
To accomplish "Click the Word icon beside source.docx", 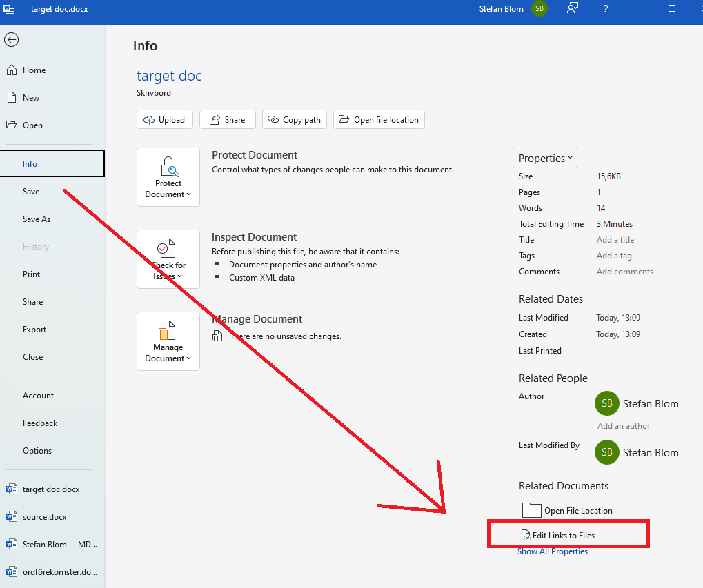I will point(12,517).
